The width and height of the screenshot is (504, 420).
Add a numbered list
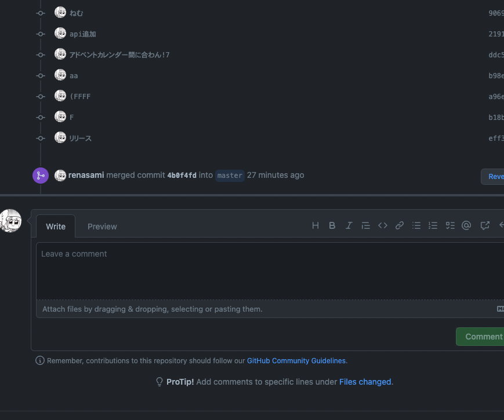point(433,225)
